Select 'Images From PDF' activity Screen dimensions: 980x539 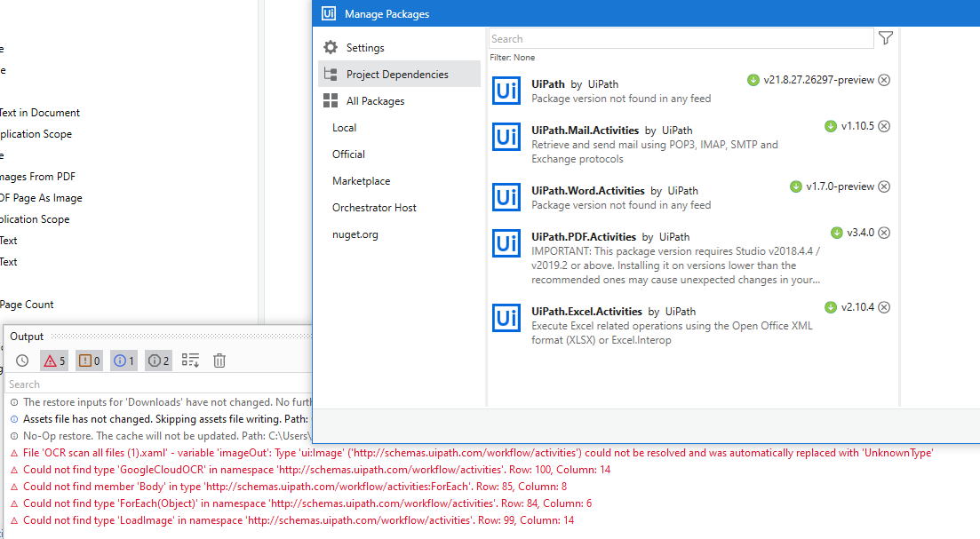(37, 177)
